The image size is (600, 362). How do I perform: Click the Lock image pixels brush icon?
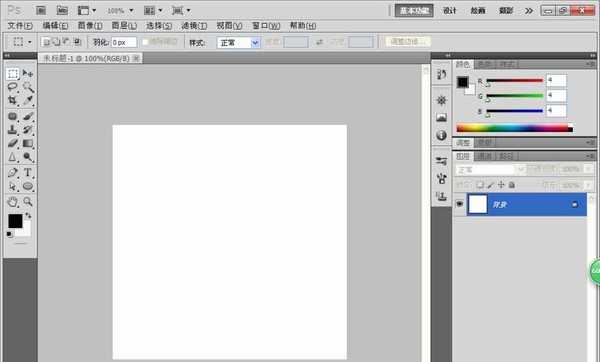(x=490, y=185)
